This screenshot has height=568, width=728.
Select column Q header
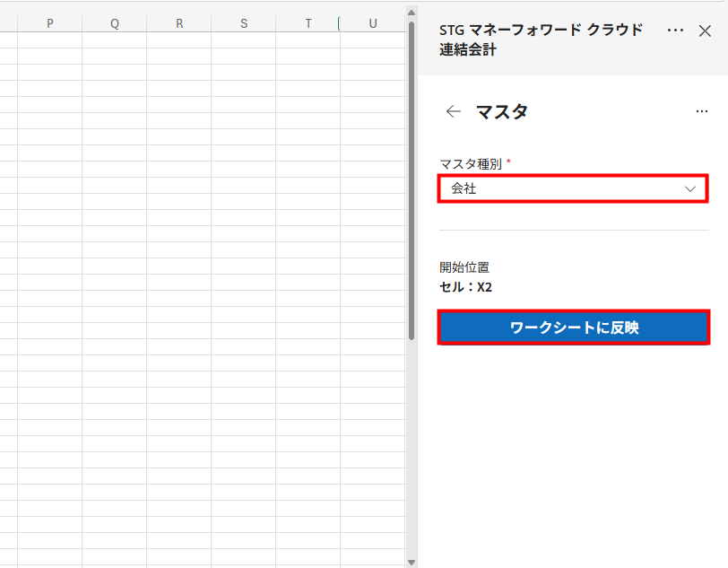click(x=114, y=23)
